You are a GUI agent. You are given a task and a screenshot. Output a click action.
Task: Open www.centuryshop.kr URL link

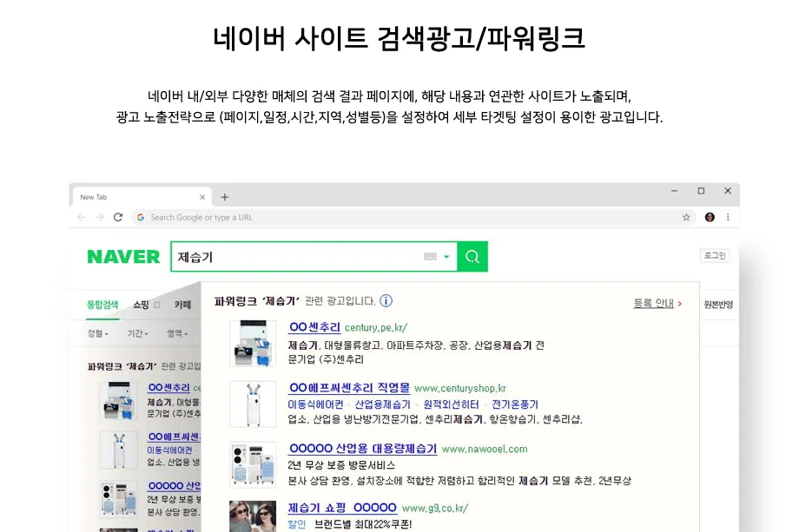point(460,389)
